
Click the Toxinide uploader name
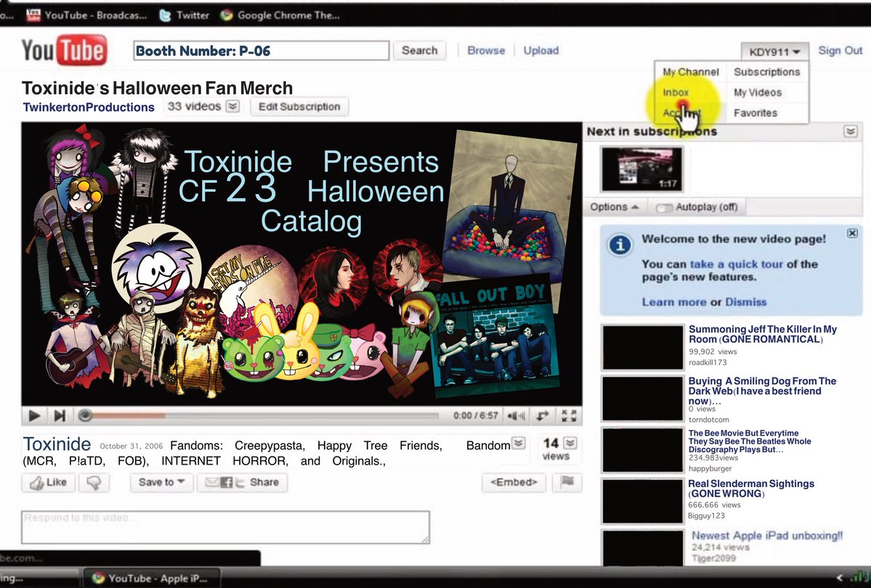click(57, 444)
